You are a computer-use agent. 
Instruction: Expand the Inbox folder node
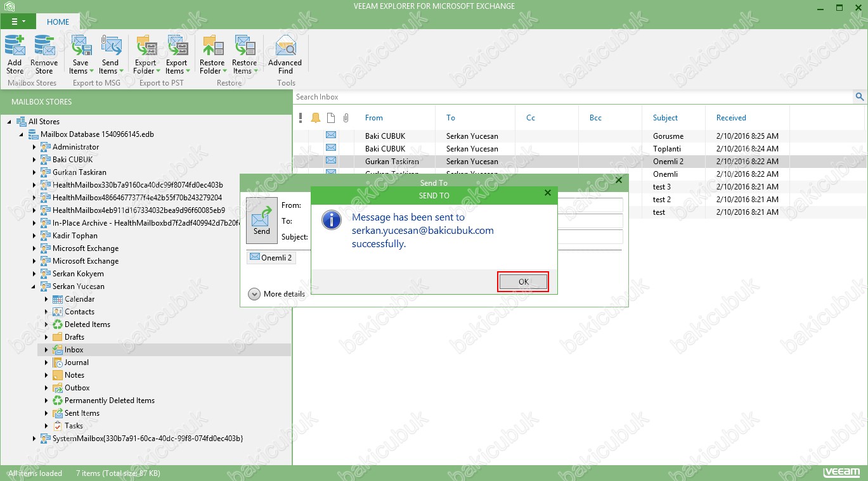point(46,350)
